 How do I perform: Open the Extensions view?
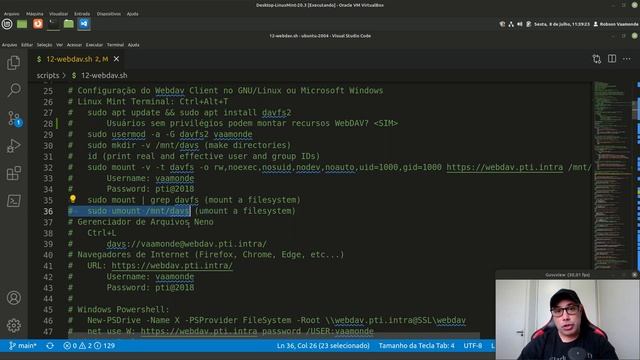13,173
